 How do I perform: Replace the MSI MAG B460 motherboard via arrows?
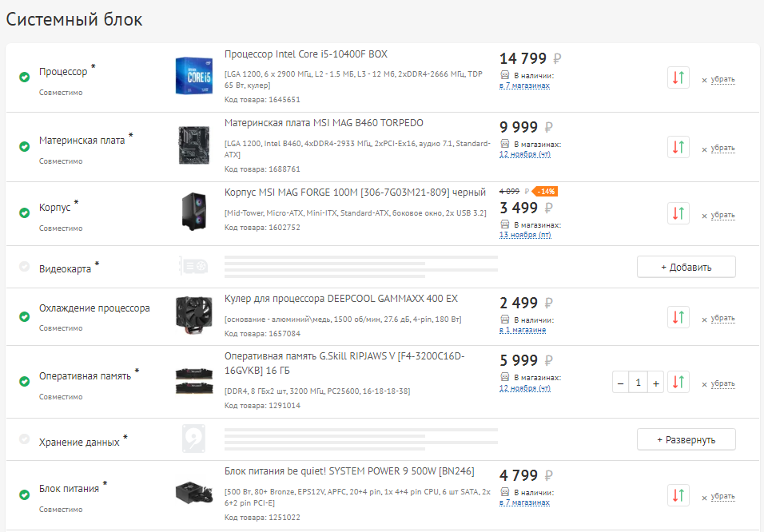click(x=678, y=147)
